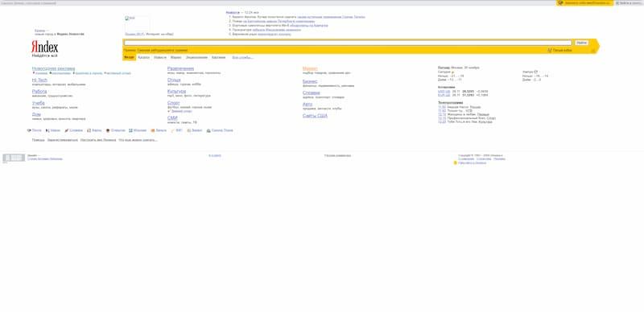Click the Почта mail envelope icon
The width and height of the screenshot is (644, 312).
point(29,130)
